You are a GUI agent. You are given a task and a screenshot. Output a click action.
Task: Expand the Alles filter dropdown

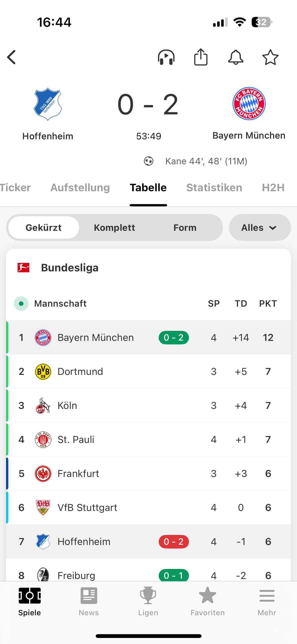coord(260,228)
